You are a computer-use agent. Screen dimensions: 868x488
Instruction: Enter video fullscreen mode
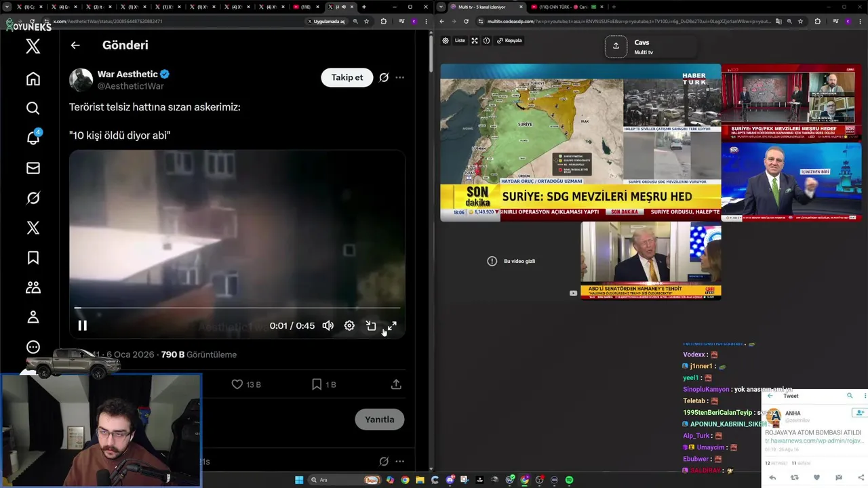(x=392, y=326)
